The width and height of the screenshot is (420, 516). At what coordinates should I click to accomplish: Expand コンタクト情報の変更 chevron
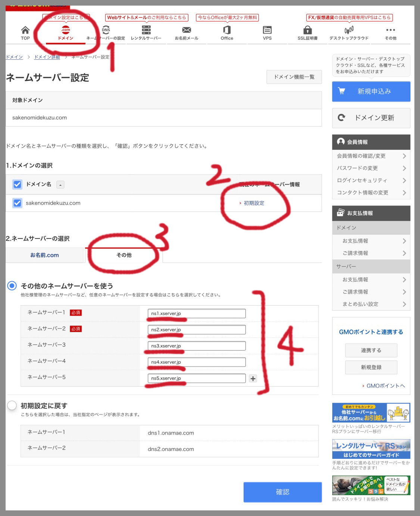pyautogui.click(x=404, y=193)
